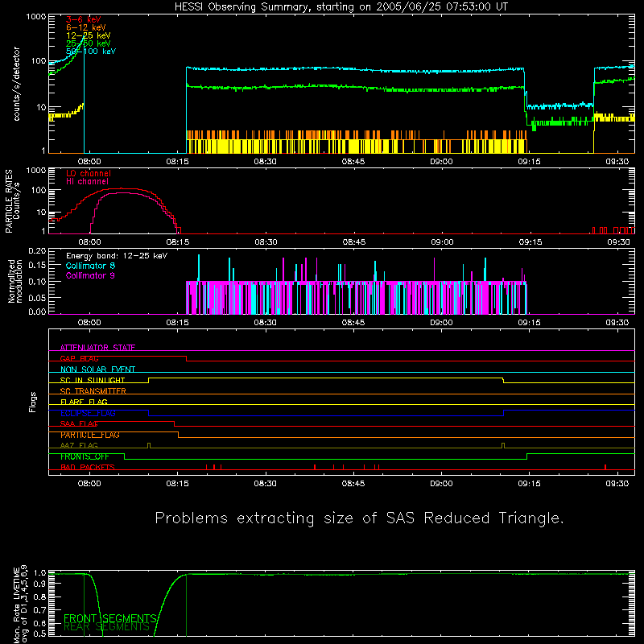
Task: Click the 1000 y-axis value on particle rates plot
Action: click(x=36, y=171)
